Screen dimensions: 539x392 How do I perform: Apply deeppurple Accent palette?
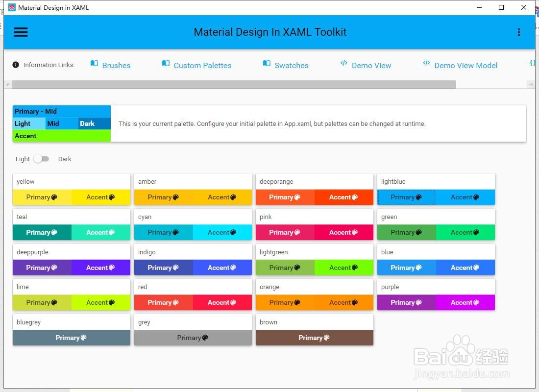click(101, 268)
